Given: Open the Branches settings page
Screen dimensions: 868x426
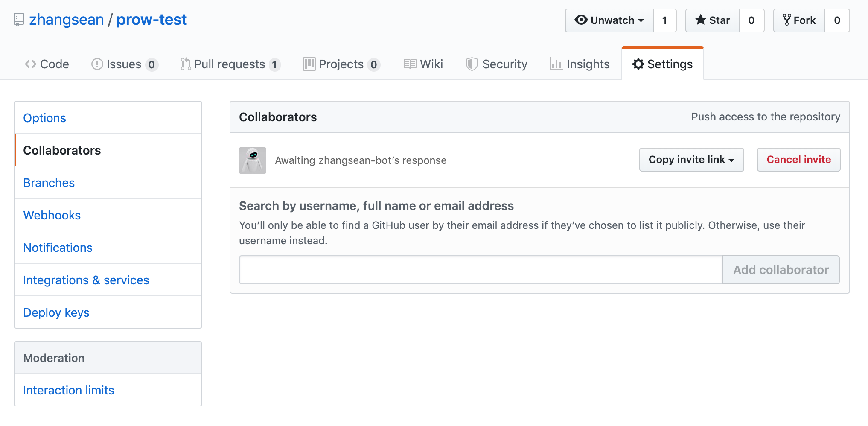Looking at the screenshot, I should 49,183.
